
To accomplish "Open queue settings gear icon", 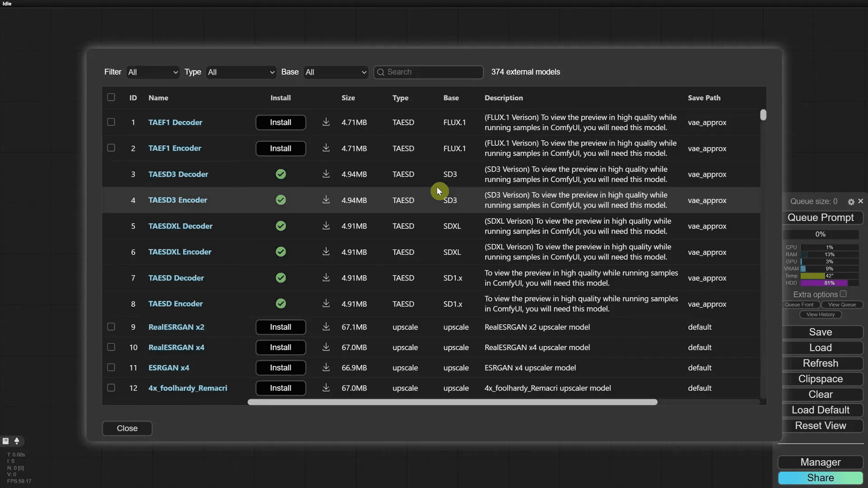I will click(851, 202).
